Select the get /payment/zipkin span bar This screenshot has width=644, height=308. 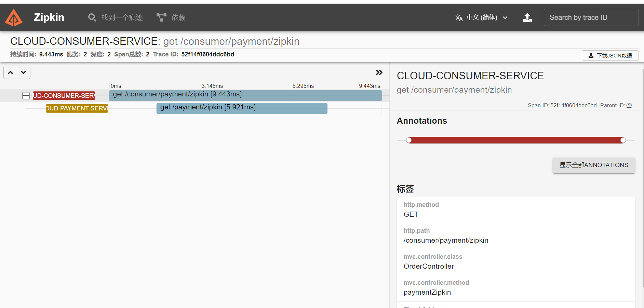[x=242, y=108]
